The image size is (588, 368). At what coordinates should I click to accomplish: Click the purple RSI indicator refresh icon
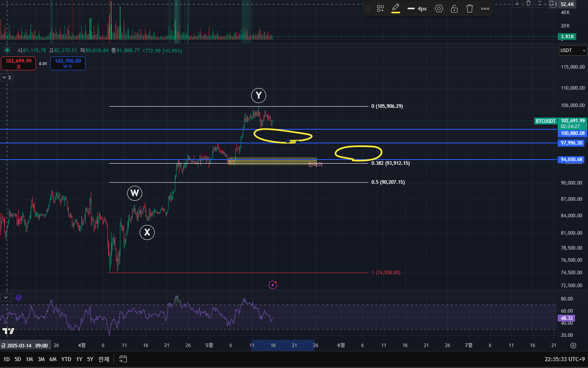point(19,298)
